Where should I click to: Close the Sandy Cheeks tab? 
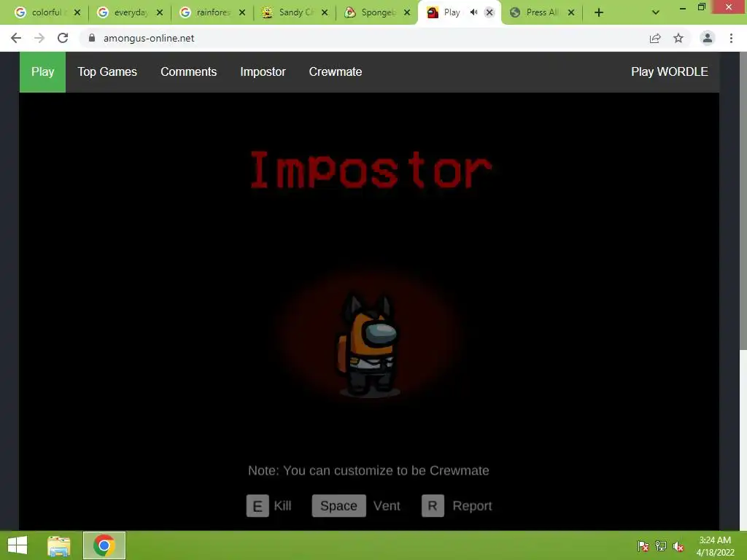325,12
